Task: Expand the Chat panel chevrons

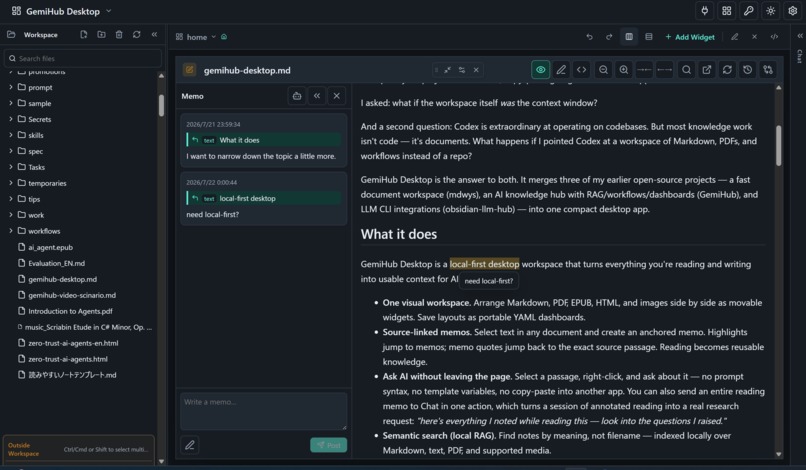Action: (800, 35)
